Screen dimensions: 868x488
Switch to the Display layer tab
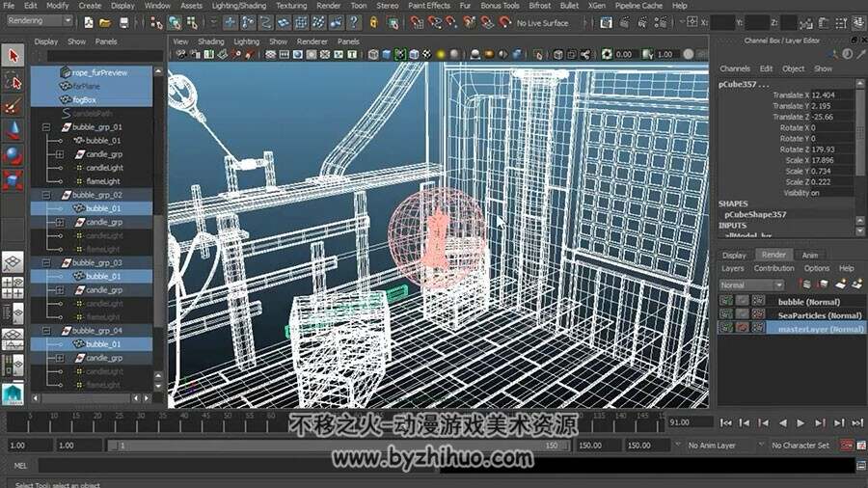point(734,255)
